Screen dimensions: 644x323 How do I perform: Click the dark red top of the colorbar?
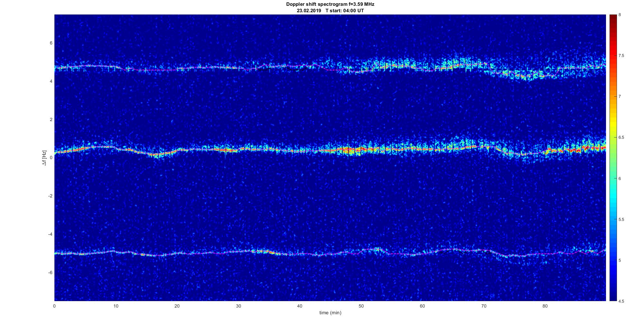613,19
